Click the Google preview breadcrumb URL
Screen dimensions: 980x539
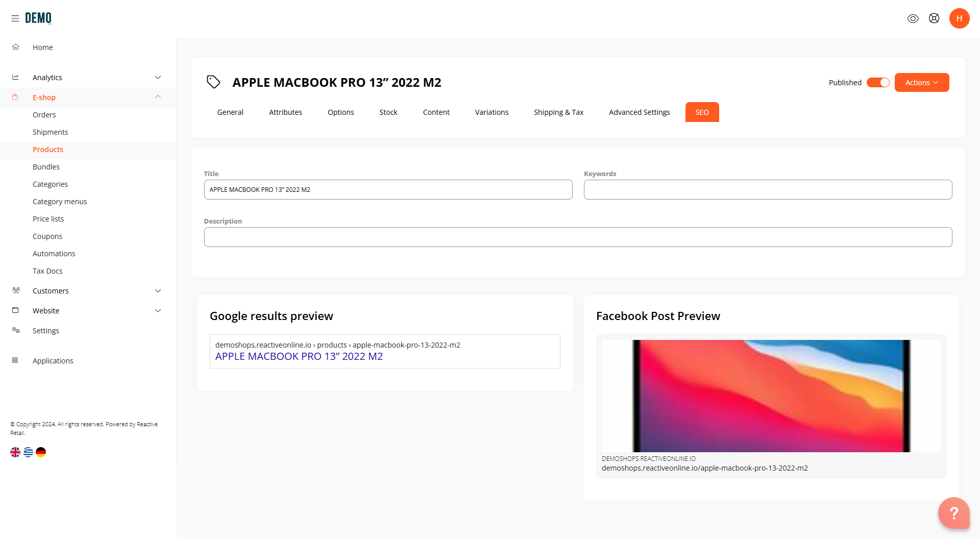[338, 345]
